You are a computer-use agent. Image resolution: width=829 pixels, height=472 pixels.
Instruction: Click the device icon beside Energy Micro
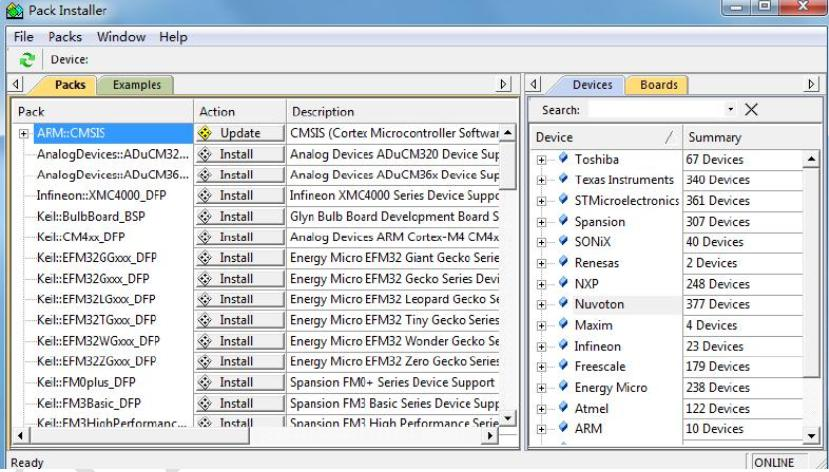[x=564, y=386]
